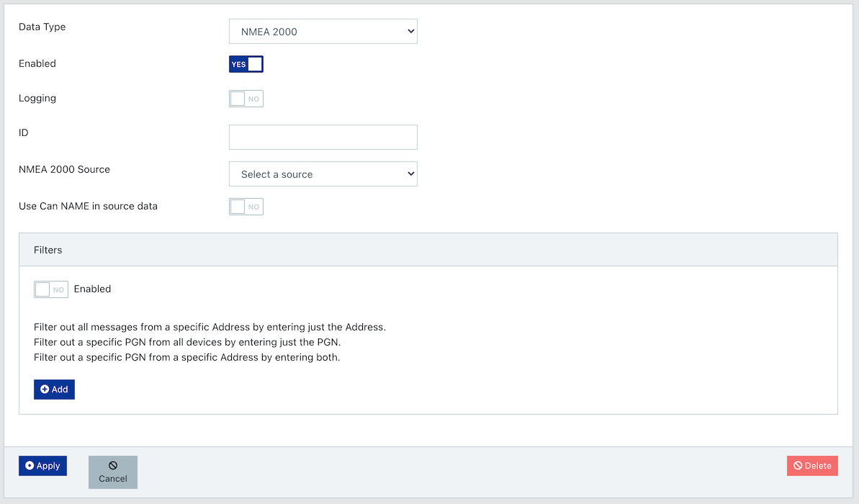The width and height of the screenshot is (859, 504).
Task: Turn off the top Enabled YES switch
Action: [x=246, y=64]
